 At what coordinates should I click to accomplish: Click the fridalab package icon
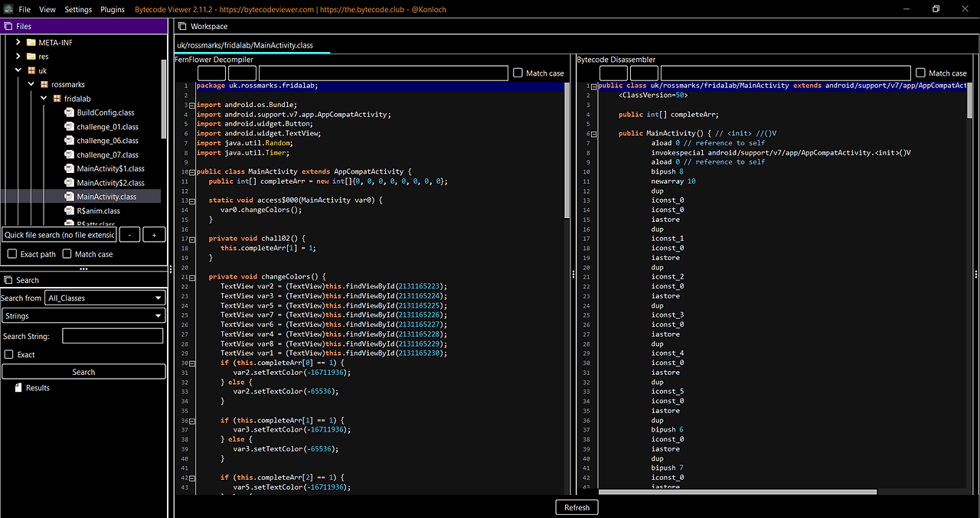57,99
